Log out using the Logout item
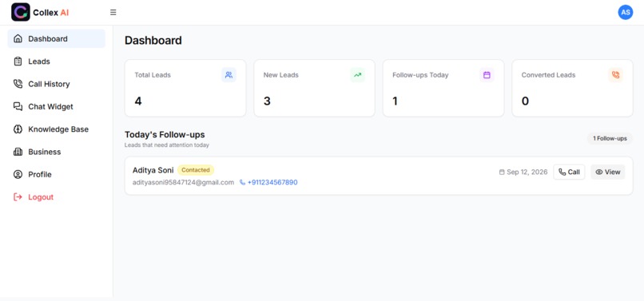This screenshot has width=644, height=301. point(56,196)
